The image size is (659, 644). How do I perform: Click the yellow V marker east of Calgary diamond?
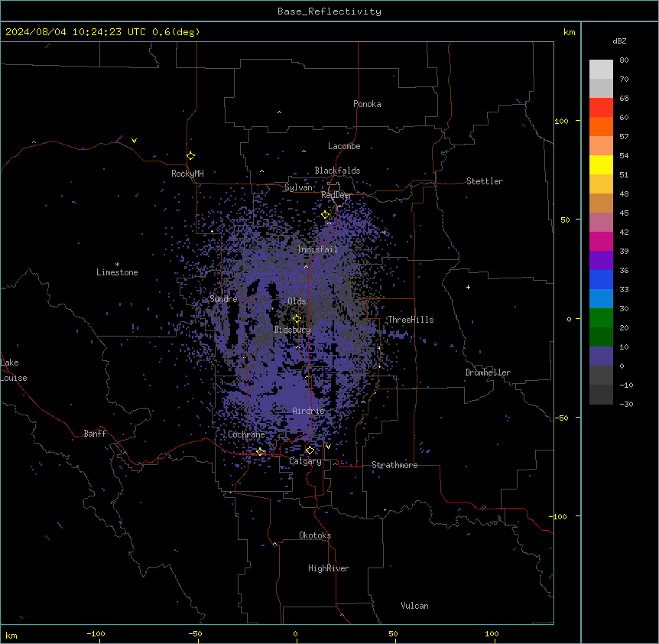point(328,447)
